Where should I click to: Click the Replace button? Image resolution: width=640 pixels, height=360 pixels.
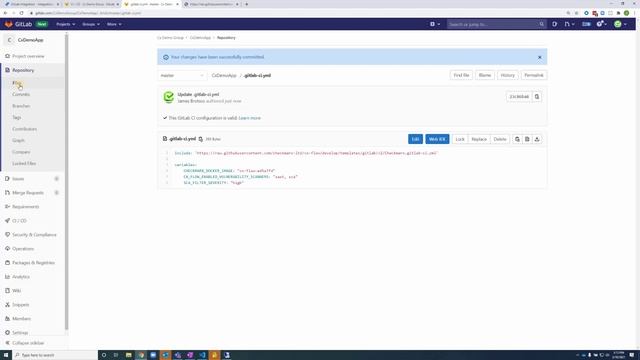[x=479, y=139]
